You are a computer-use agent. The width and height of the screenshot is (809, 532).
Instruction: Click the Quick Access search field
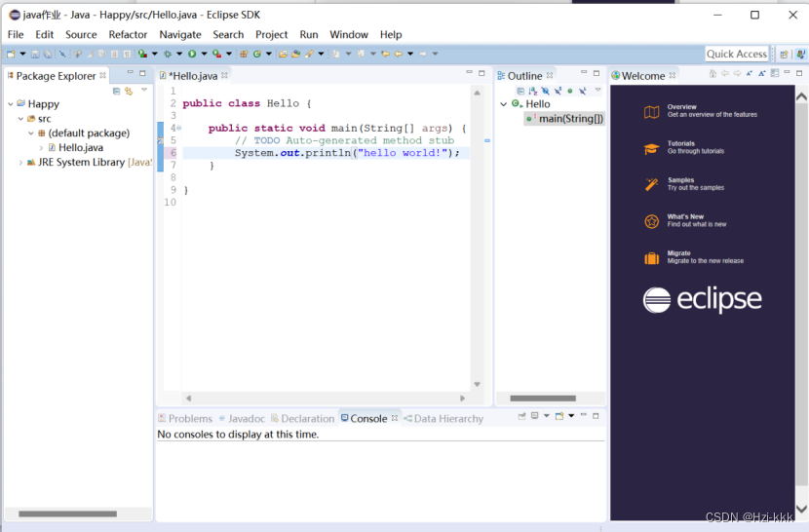[736, 54]
